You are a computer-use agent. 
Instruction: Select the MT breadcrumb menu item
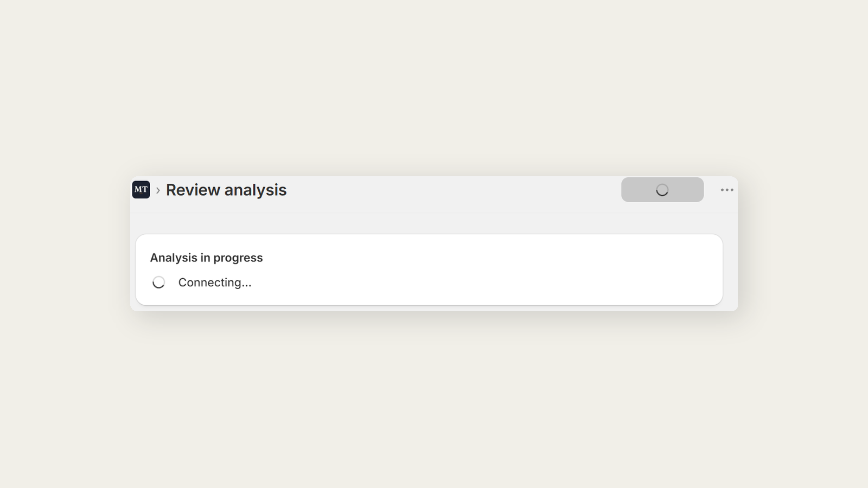[141, 190]
